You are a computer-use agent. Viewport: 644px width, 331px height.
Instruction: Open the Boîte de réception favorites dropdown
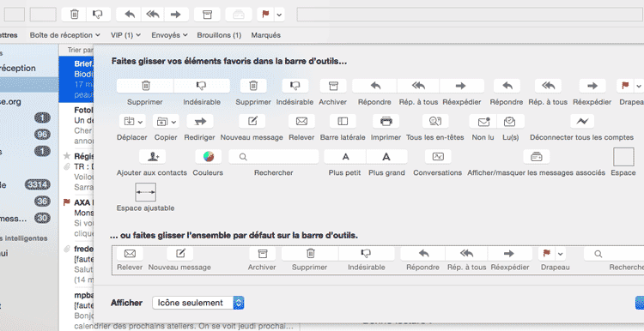(65, 35)
